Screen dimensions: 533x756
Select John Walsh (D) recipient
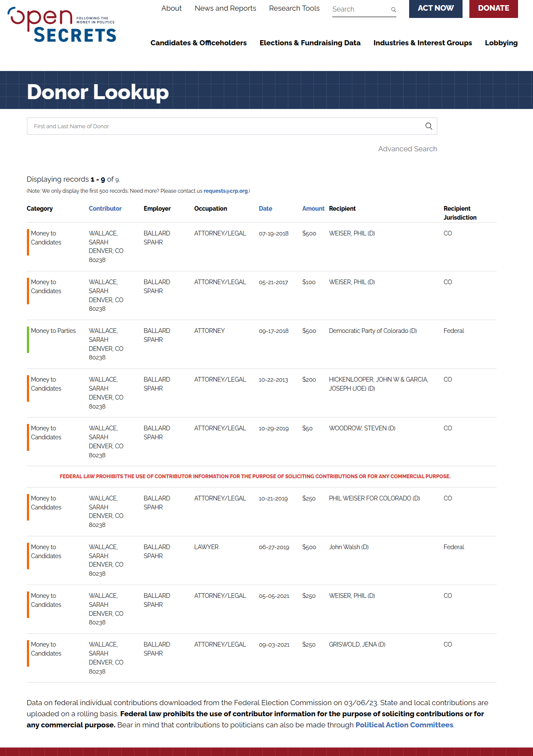click(x=349, y=547)
